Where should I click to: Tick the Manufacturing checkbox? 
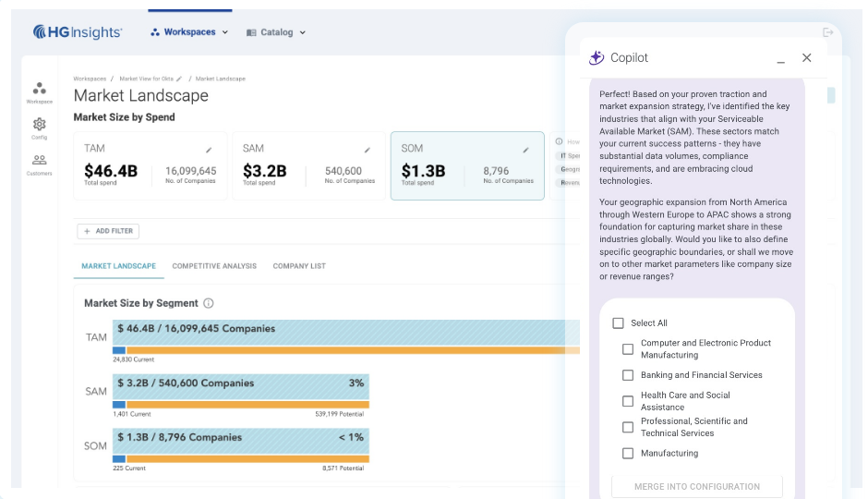628,453
